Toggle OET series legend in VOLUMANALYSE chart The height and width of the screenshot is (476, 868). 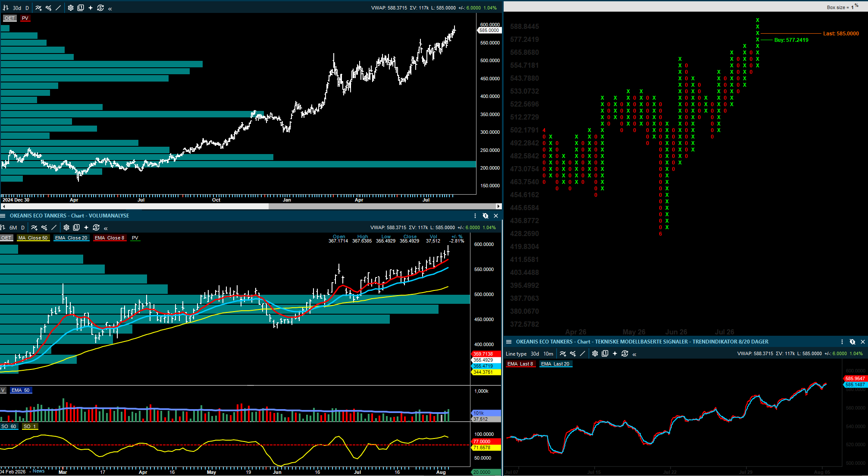(x=6, y=238)
